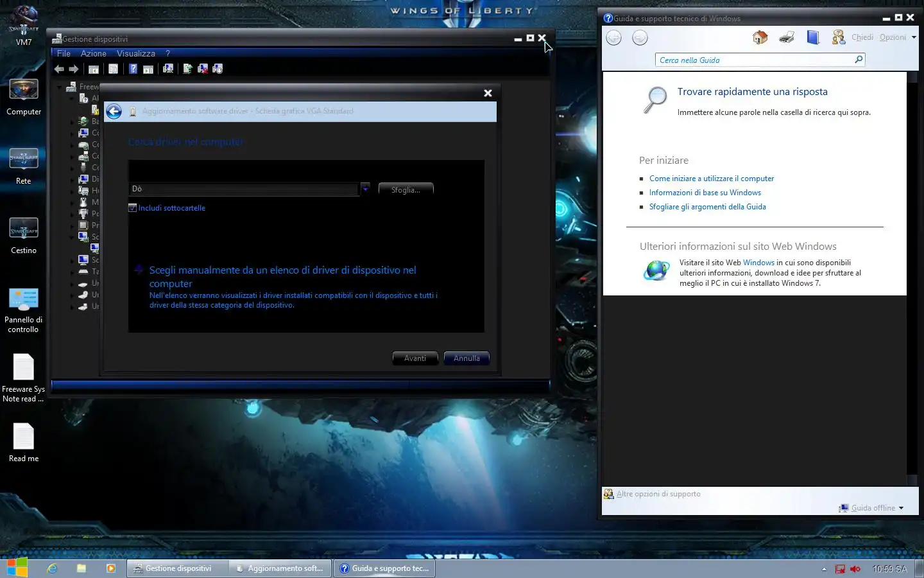Click Help window back round arrow

tap(614, 38)
